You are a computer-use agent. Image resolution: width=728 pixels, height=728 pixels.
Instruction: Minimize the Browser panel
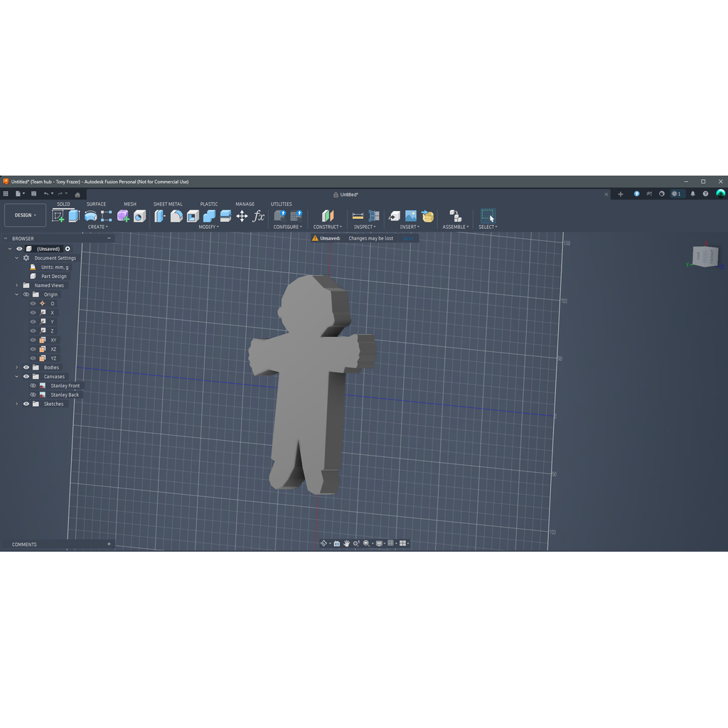(109, 238)
